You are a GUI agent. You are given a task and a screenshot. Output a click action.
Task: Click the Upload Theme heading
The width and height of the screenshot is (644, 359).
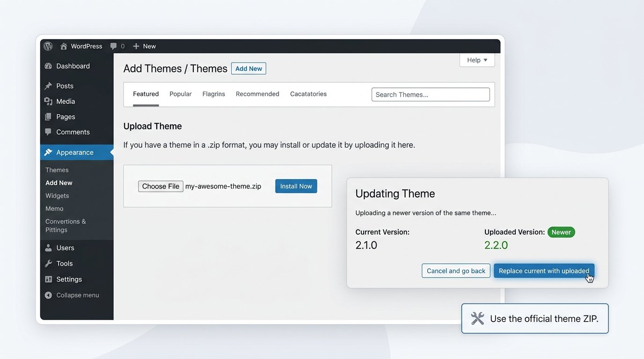153,126
